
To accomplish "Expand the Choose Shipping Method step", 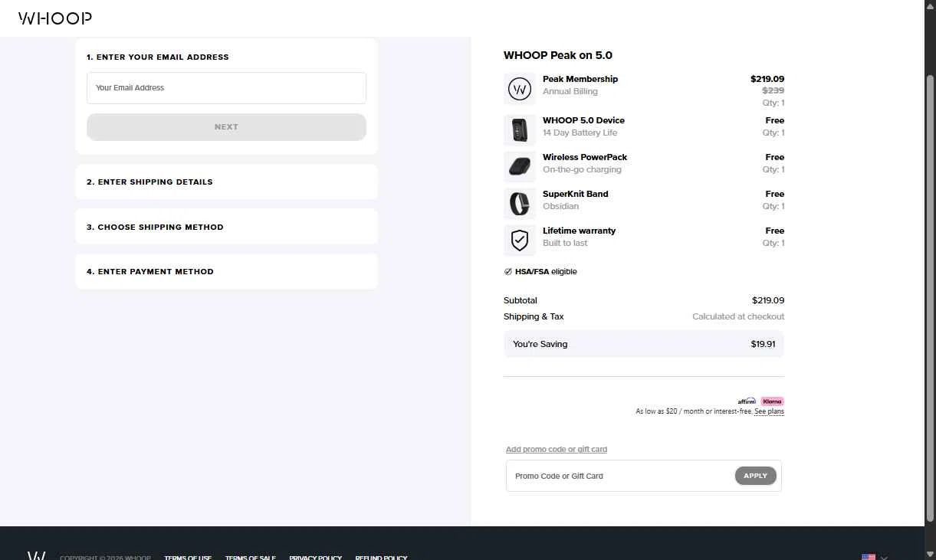I will pyautogui.click(x=226, y=227).
